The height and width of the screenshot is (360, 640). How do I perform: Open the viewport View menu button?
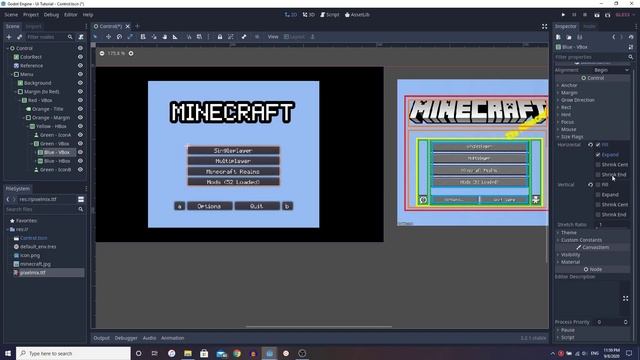pyautogui.click(x=273, y=37)
